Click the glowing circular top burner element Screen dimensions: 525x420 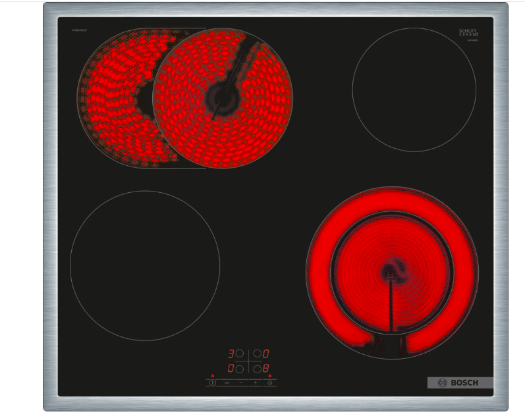(223, 97)
